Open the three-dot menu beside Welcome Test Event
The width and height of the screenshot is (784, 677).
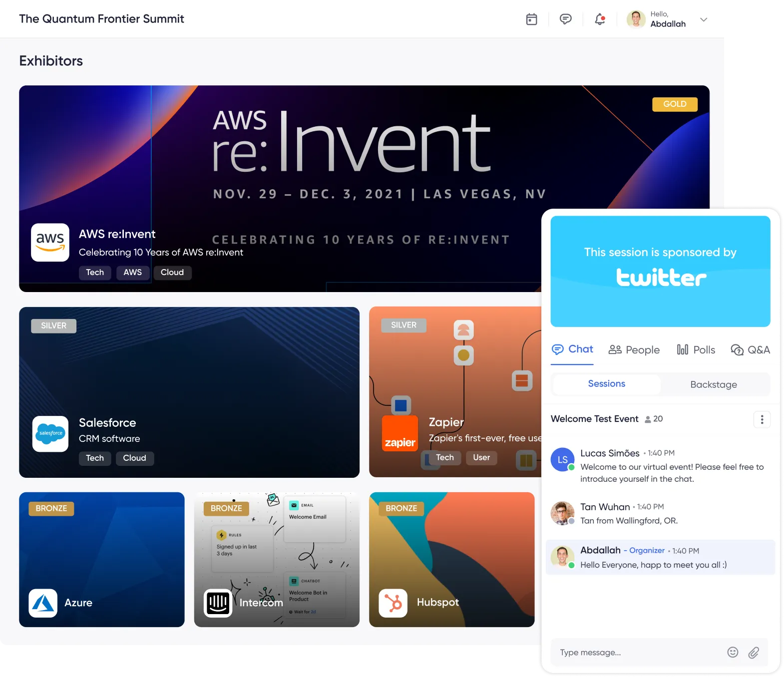pyautogui.click(x=762, y=419)
